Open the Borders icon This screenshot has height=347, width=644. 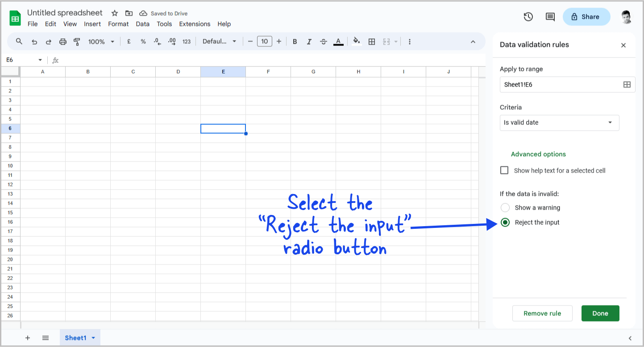point(372,41)
